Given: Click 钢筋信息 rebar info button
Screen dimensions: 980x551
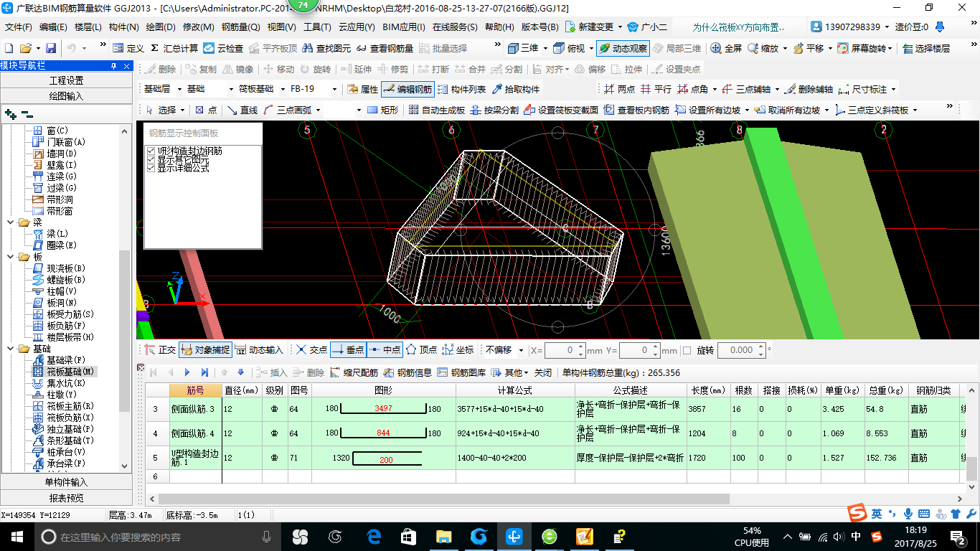Looking at the screenshot, I should pos(408,373).
